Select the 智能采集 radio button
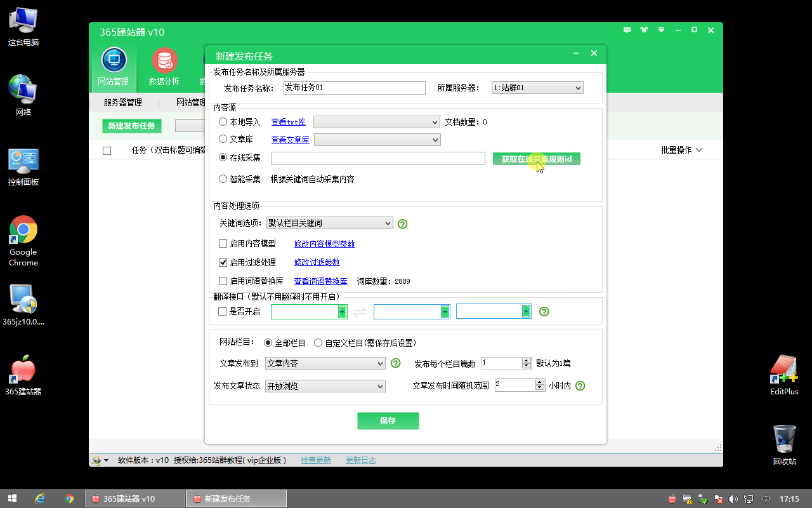This screenshot has height=508, width=812. coord(223,179)
